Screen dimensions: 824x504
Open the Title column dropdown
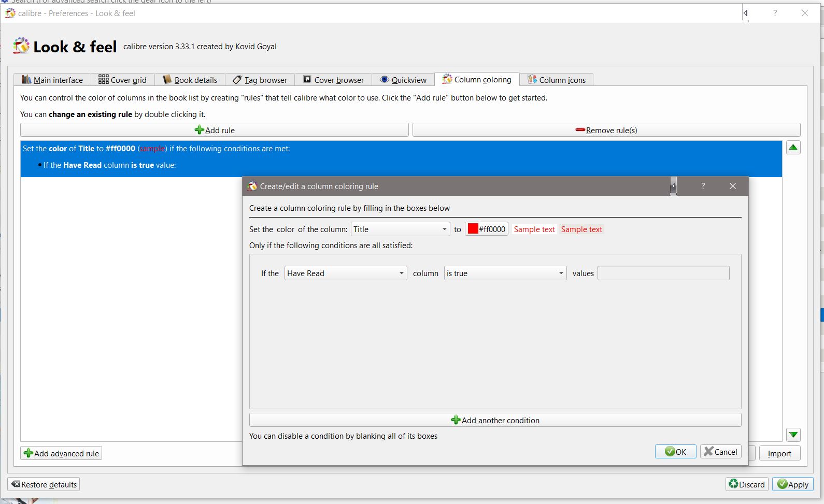click(x=400, y=229)
